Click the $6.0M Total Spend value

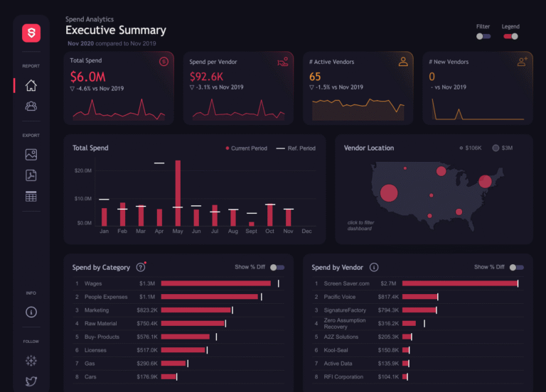87,77
